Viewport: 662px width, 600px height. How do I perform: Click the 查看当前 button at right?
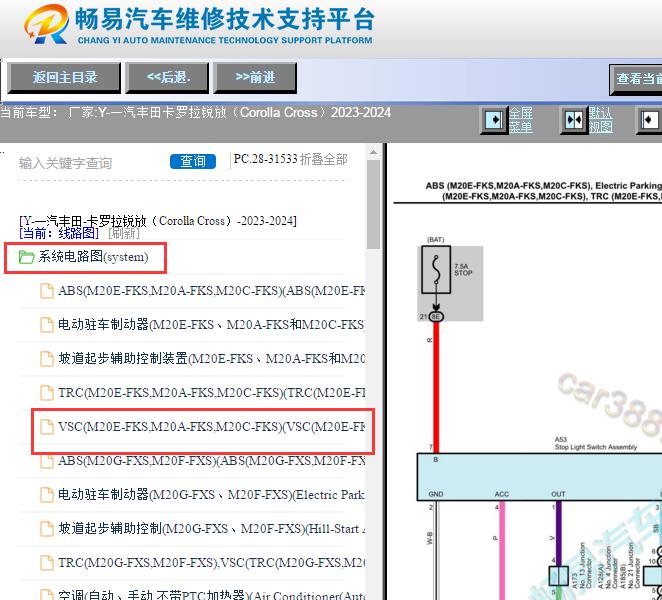[x=636, y=79]
